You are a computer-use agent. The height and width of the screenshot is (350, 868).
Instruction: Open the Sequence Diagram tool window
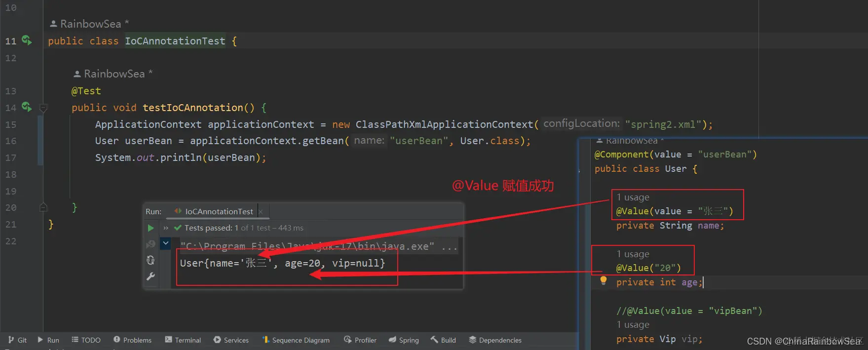click(x=296, y=340)
